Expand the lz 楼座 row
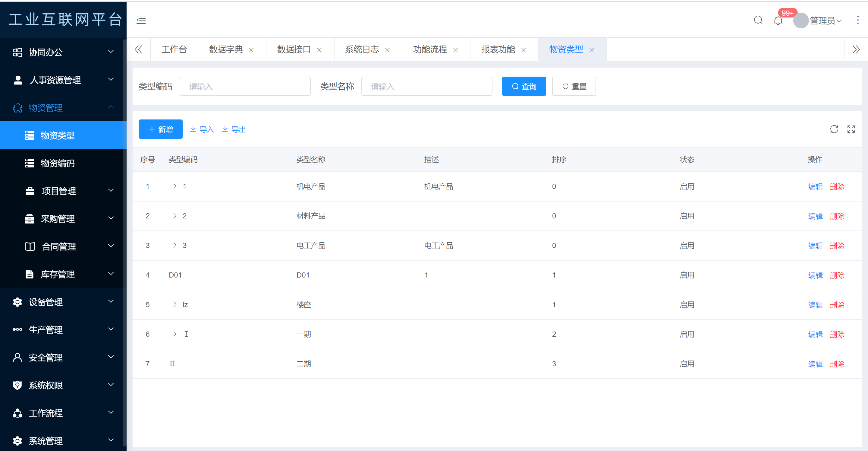The image size is (868, 451). pyautogui.click(x=175, y=305)
